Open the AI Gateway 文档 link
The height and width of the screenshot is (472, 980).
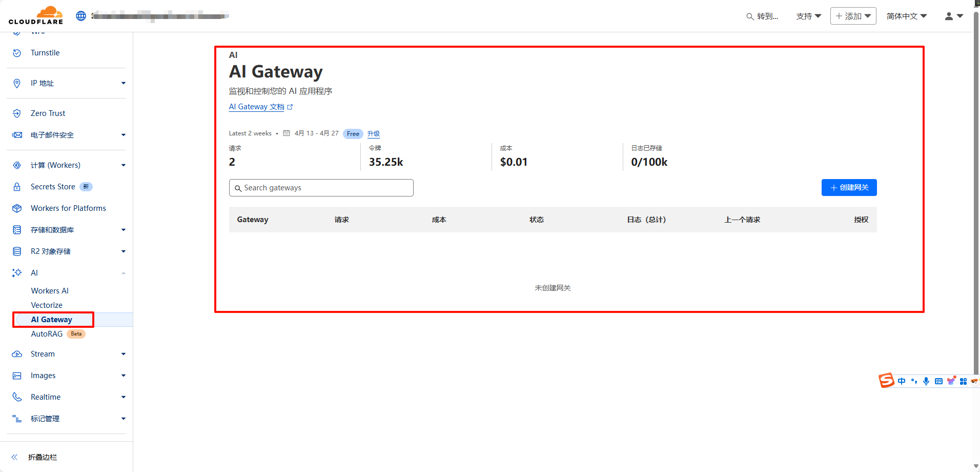click(256, 107)
